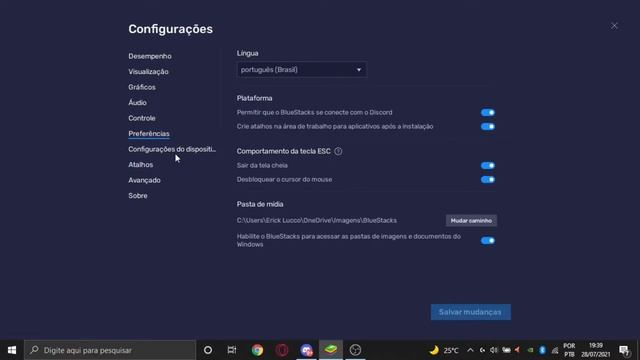The height and width of the screenshot is (360, 640).
Task: Select the Áudio section
Action: point(137,103)
